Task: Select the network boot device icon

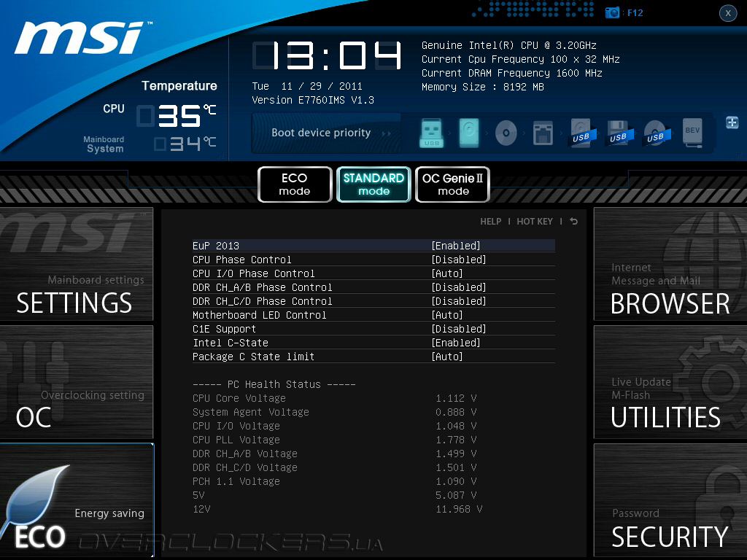Action: pos(543,133)
